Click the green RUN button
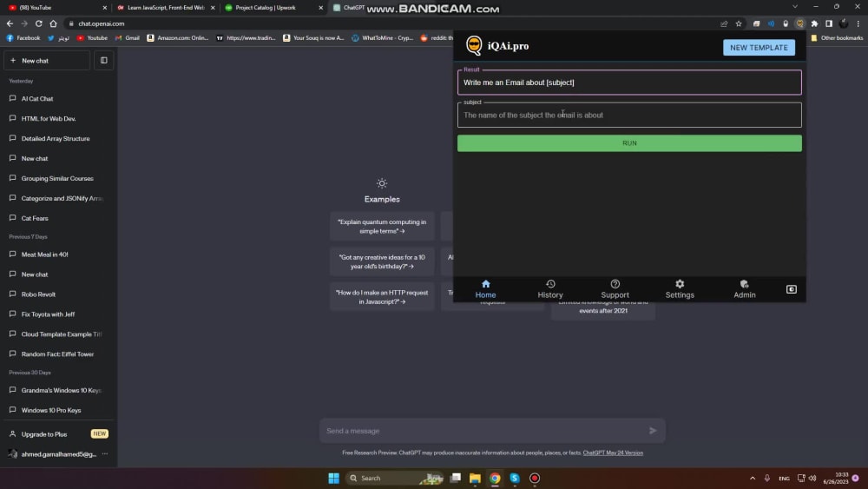This screenshot has width=868, height=489. (x=629, y=143)
